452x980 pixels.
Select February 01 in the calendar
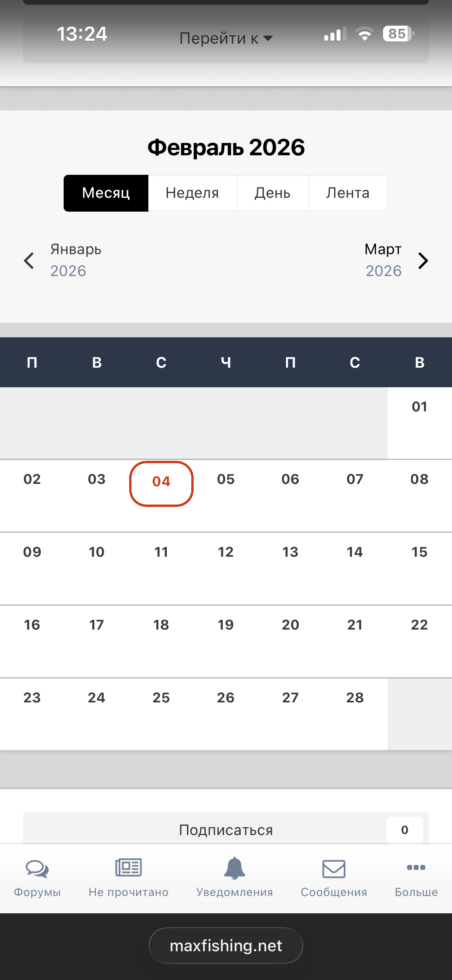click(419, 407)
